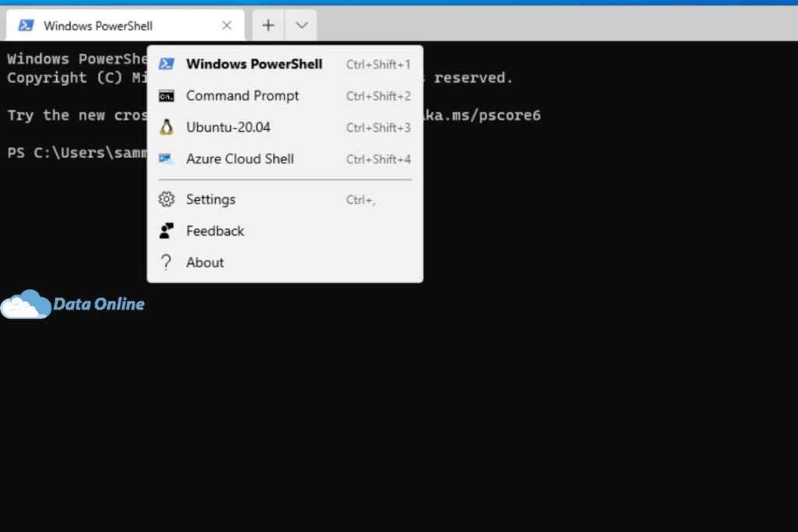Collapse the profile dropdown chevron
The height and width of the screenshot is (532, 798).
pyautogui.click(x=302, y=26)
